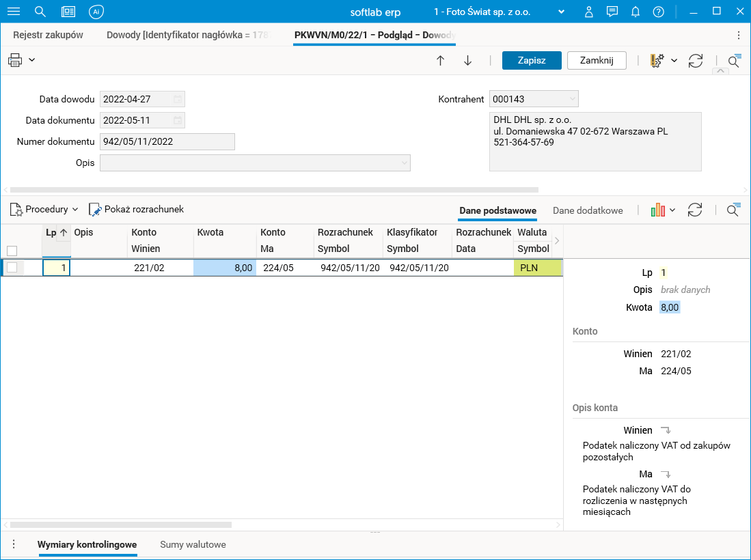The image size is (751, 560).
Task: Switch to Rejestr zakupów tab
Action: coord(48,35)
